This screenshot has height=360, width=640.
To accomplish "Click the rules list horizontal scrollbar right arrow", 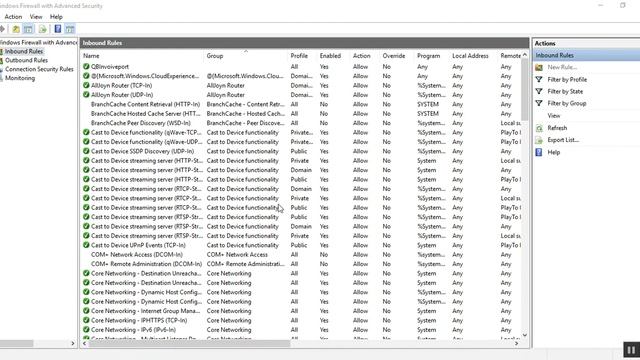I will (517, 344).
